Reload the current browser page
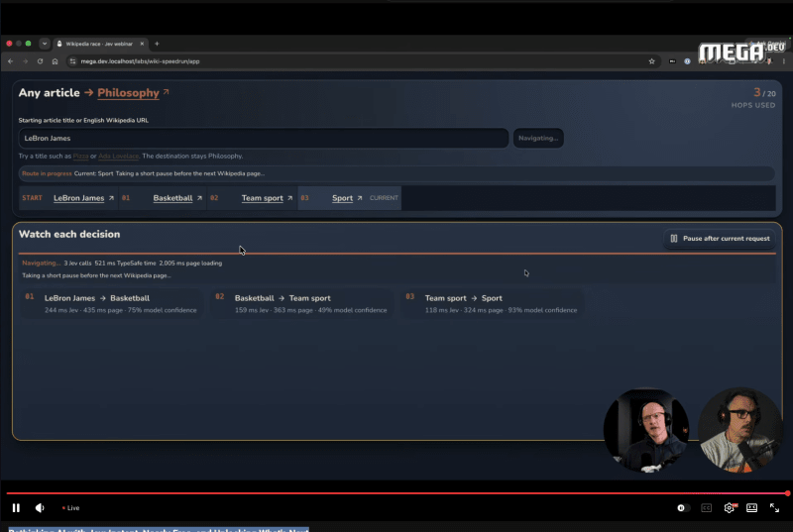793x532 pixels. tap(40, 61)
